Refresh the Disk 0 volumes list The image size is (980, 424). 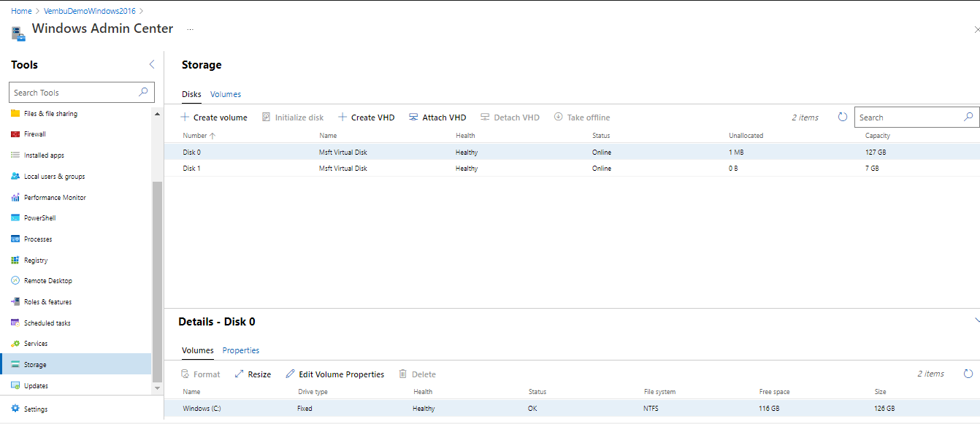pos(968,374)
